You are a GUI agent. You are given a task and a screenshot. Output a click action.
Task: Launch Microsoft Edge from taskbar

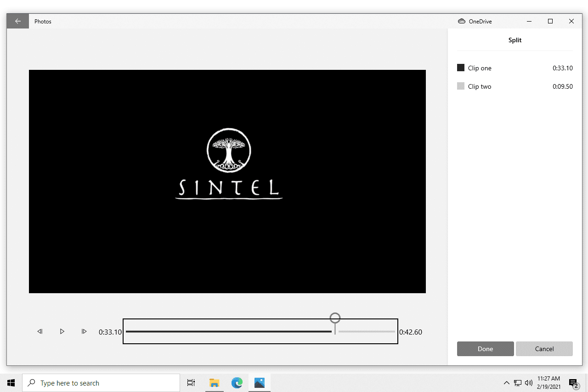(237, 383)
